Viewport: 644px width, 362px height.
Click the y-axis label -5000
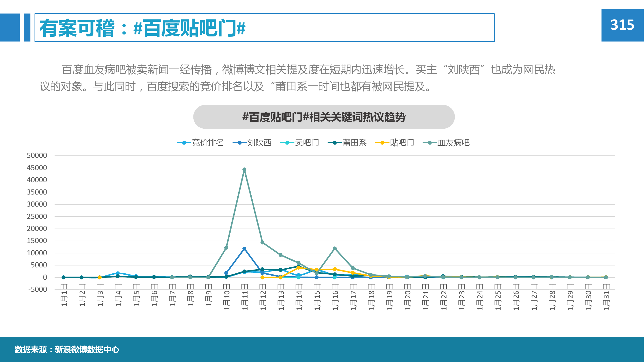[37, 289]
